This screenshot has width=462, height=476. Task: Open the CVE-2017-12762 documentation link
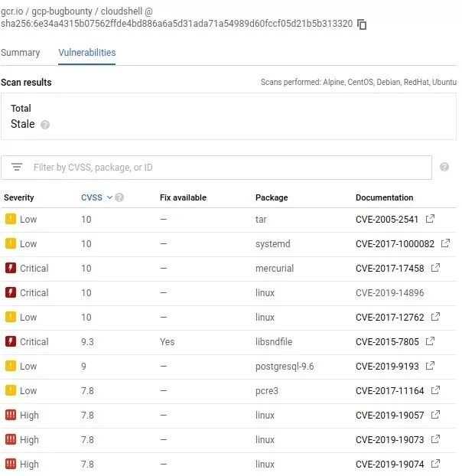390,318
